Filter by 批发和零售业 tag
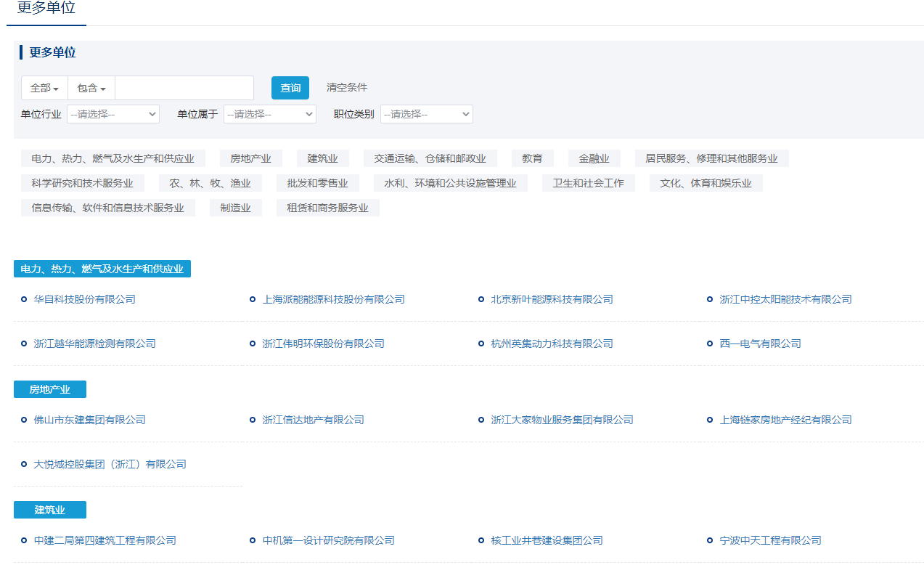This screenshot has height=565, width=924. tap(318, 183)
